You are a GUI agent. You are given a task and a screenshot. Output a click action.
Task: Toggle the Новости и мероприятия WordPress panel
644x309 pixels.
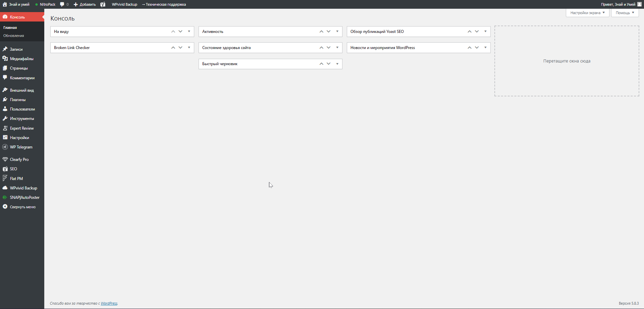click(x=486, y=48)
